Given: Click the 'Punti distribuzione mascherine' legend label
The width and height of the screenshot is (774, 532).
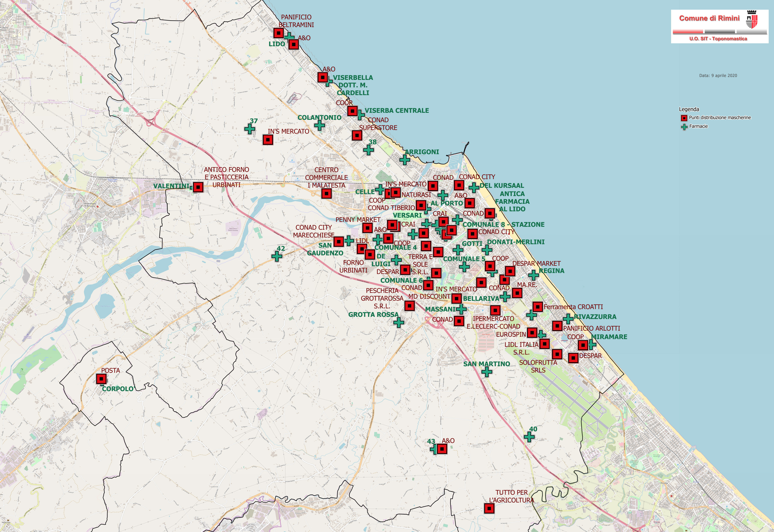Looking at the screenshot, I should tap(720, 118).
